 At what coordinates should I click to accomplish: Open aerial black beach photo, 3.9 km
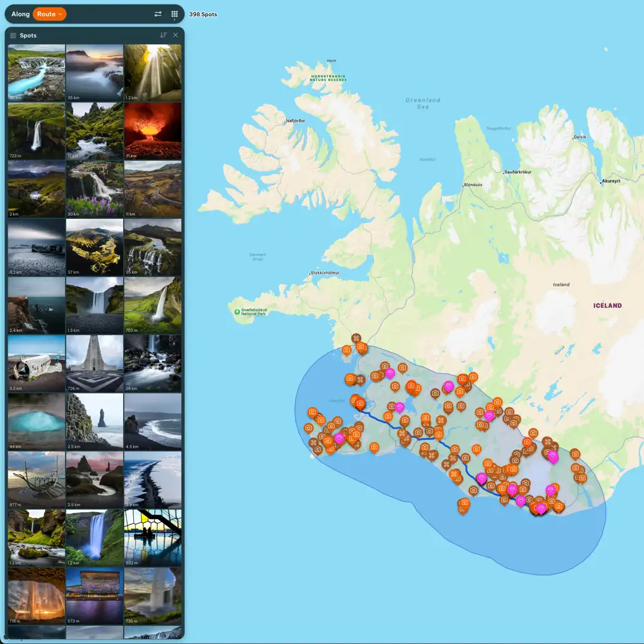(x=153, y=480)
